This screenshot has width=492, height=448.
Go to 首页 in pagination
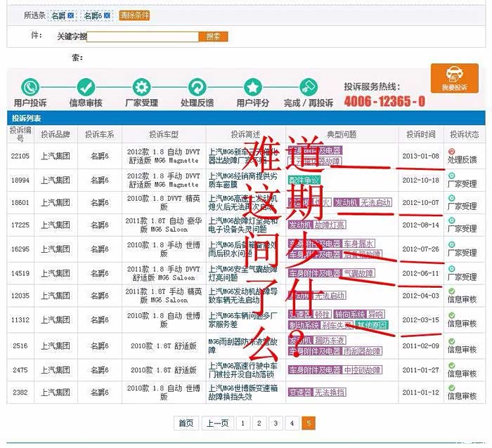coord(186,423)
